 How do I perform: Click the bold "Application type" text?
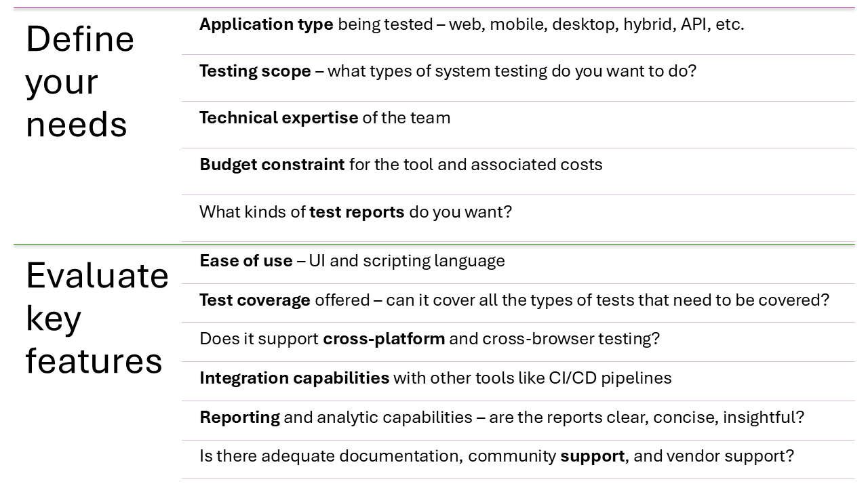click(x=266, y=25)
